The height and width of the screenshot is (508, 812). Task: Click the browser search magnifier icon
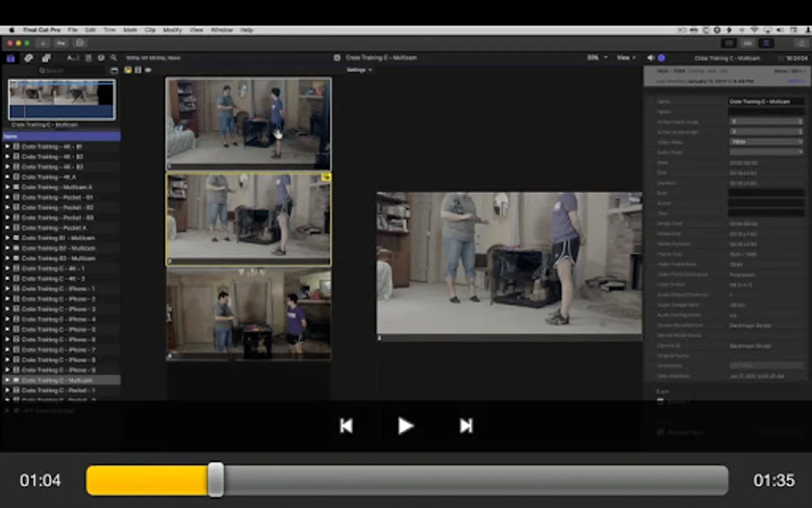point(114,58)
